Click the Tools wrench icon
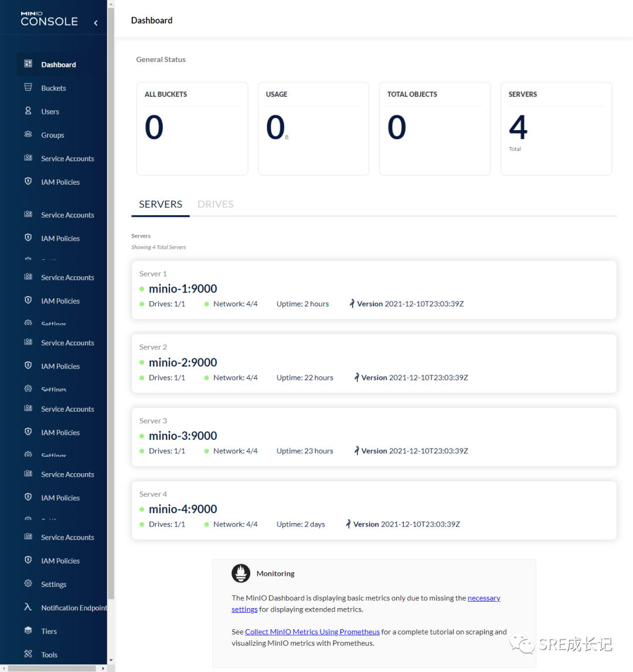The height and width of the screenshot is (672, 633). point(28,654)
